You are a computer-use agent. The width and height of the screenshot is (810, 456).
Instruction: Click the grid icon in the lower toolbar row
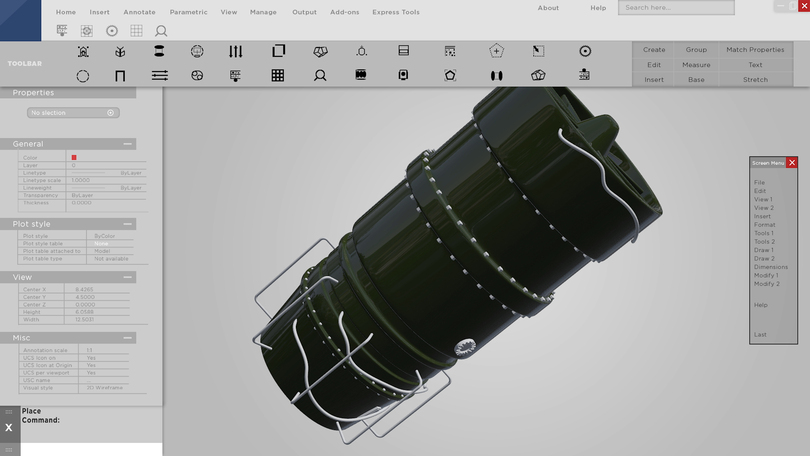pos(278,75)
